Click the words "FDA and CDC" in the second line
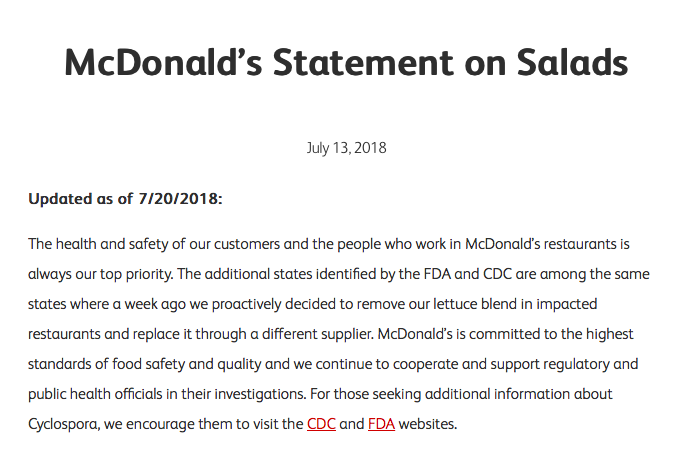Image resolution: width=696 pixels, height=455 pixels. (x=468, y=274)
